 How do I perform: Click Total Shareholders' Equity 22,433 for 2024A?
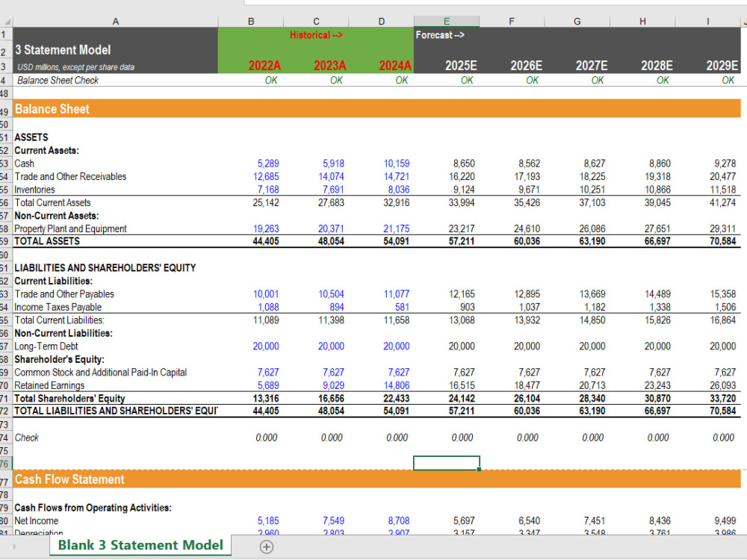click(x=397, y=398)
